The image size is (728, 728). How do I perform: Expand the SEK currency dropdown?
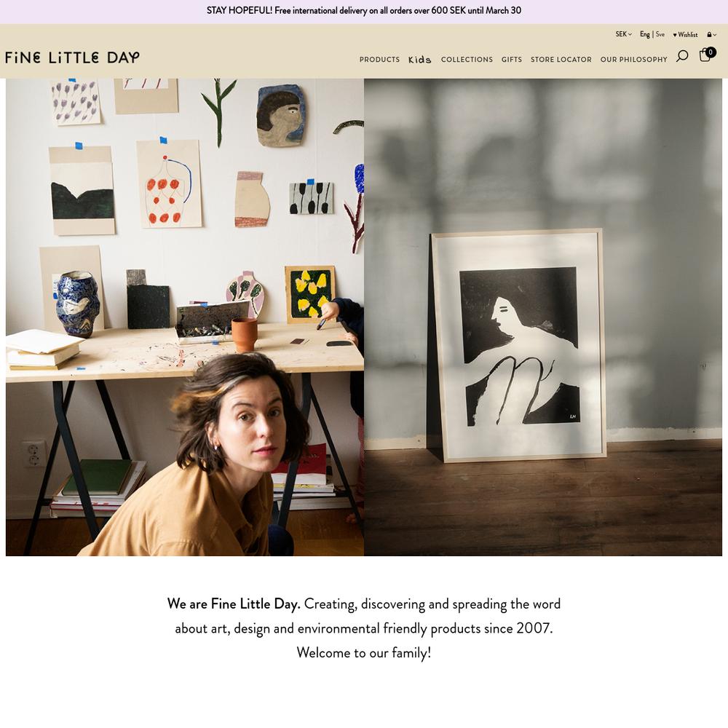(x=623, y=34)
